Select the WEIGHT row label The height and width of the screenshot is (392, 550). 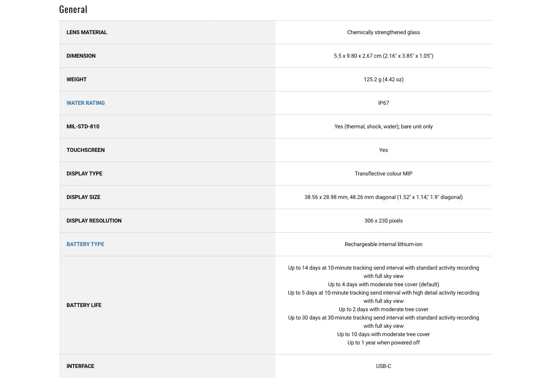point(76,79)
